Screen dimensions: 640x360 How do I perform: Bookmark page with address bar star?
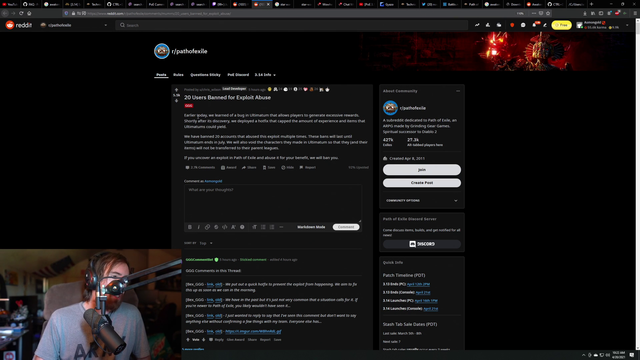pyautogui.click(x=548, y=13)
